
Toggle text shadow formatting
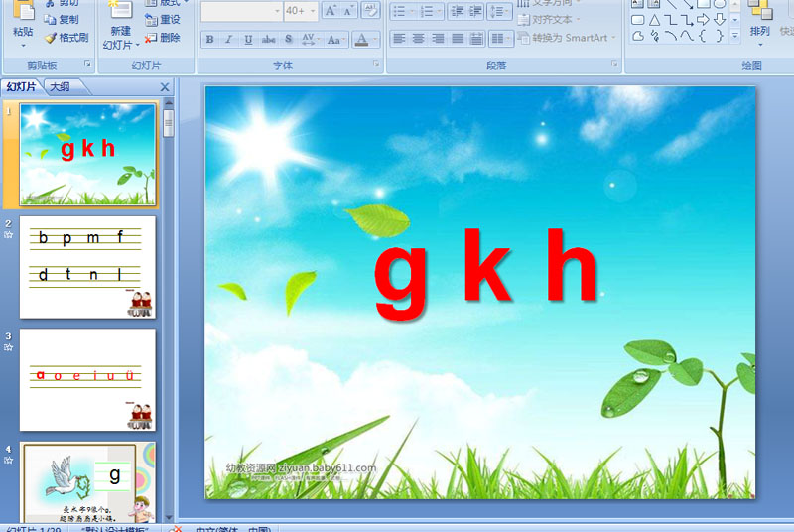point(288,39)
